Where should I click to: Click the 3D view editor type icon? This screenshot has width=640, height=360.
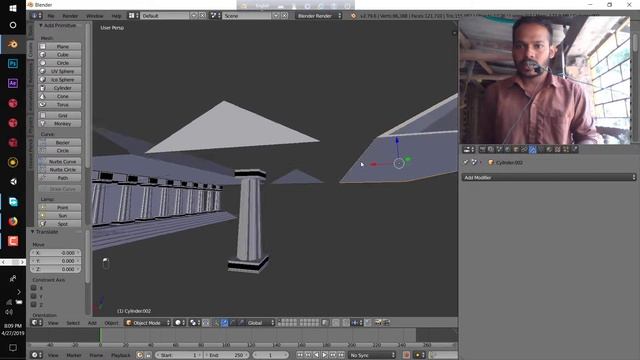tap(37, 322)
